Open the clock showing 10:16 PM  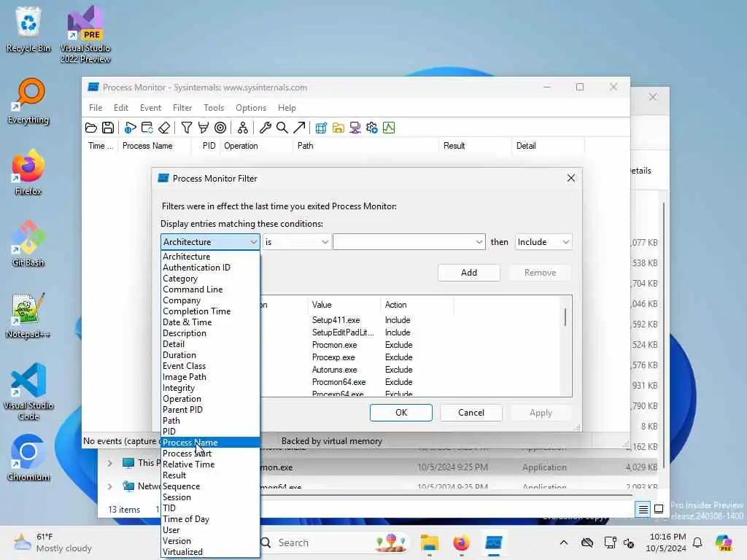pos(667,542)
